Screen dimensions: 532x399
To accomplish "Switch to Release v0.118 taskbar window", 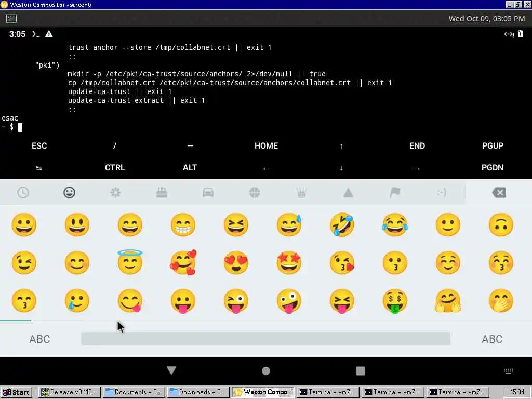I will click(x=70, y=392).
